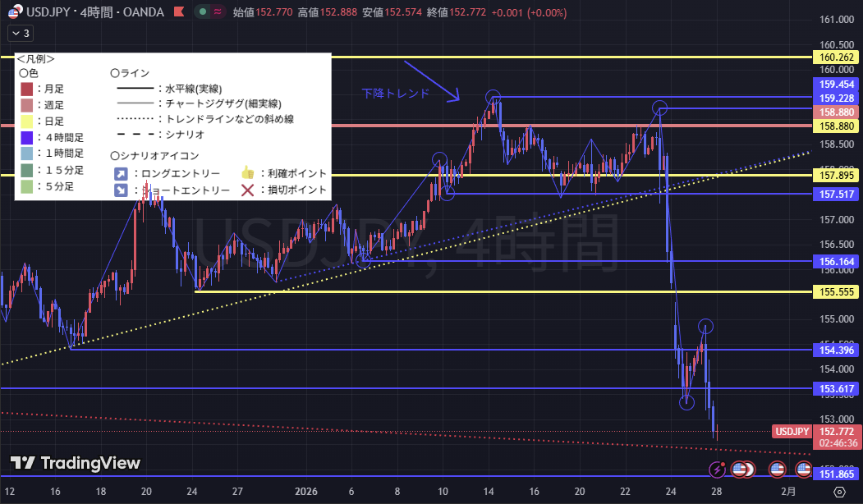This screenshot has height=504, width=863.
Task: Click the red X stop-loss icon
Action: coord(246,190)
